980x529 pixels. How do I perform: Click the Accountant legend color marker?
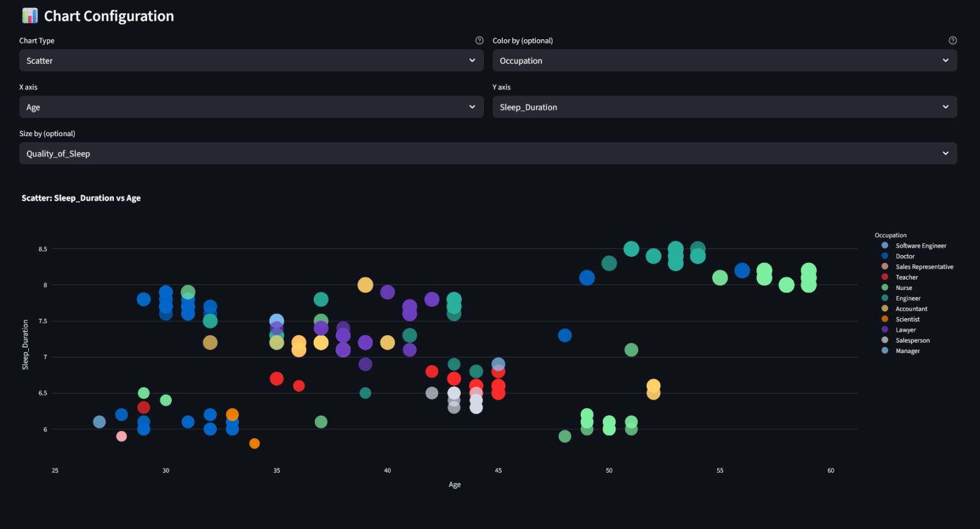884,308
